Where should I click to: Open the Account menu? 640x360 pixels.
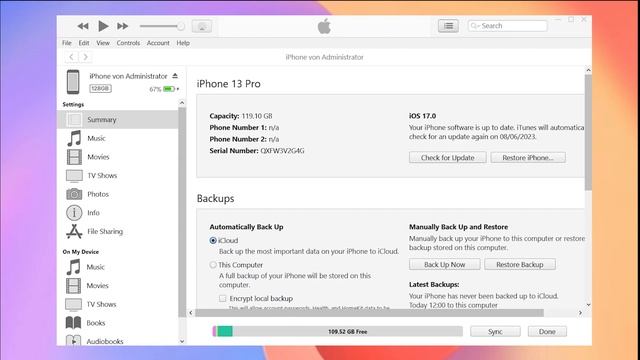pos(158,43)
